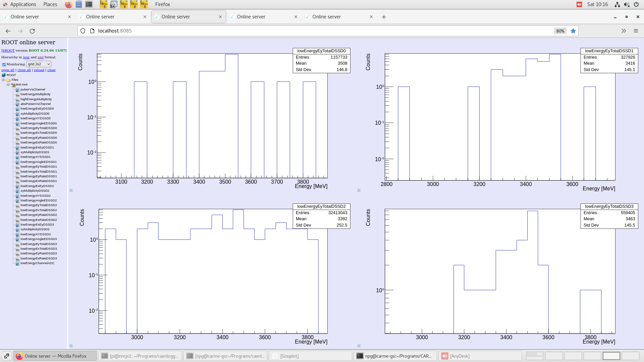Reload the page with the browser refresh icon
The height and width of the screenshot is (362, 644).
(32, 31)
